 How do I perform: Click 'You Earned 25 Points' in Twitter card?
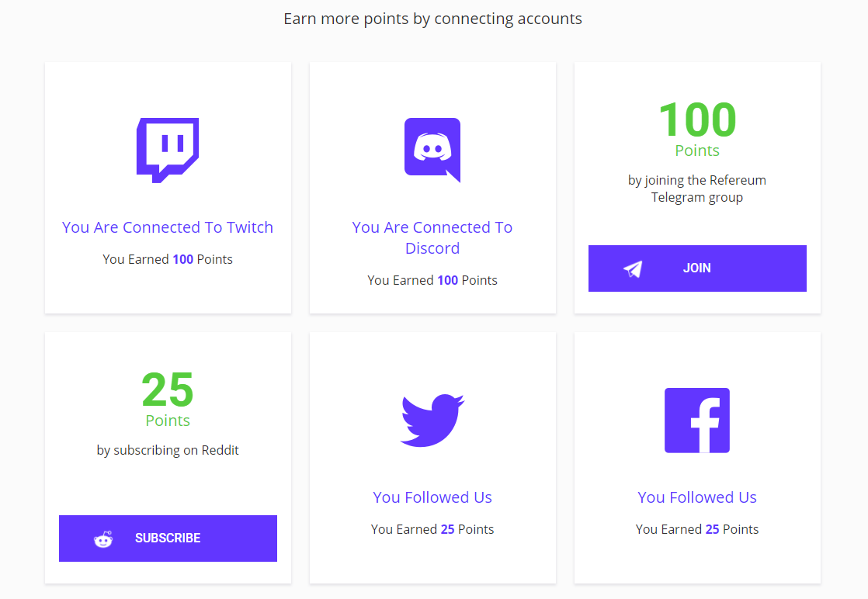432,529
